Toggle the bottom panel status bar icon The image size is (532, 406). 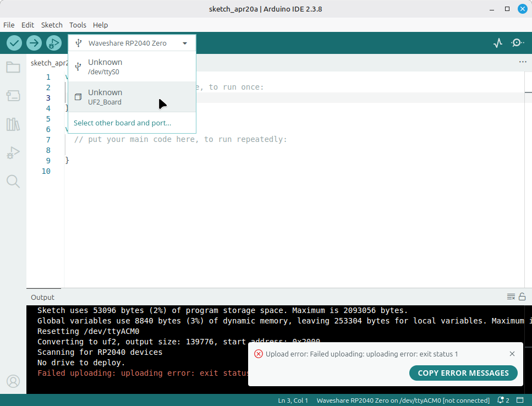pos(520,400)
